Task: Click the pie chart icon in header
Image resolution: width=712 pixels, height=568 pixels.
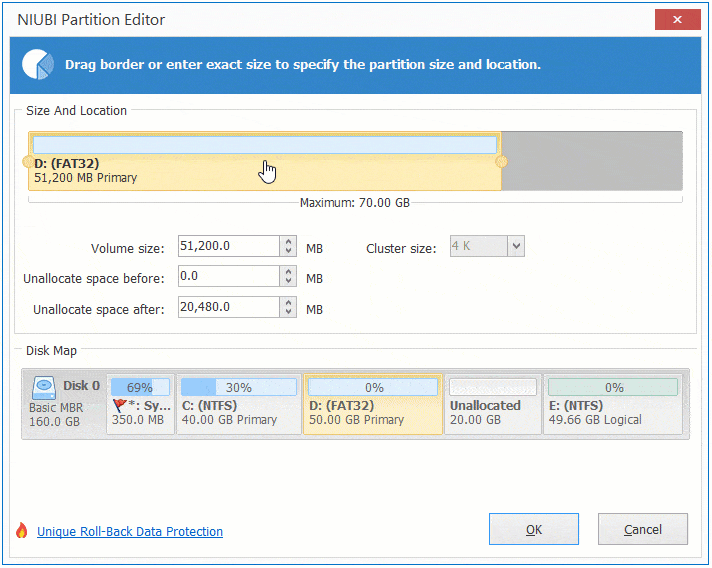Action: [38, 65]
